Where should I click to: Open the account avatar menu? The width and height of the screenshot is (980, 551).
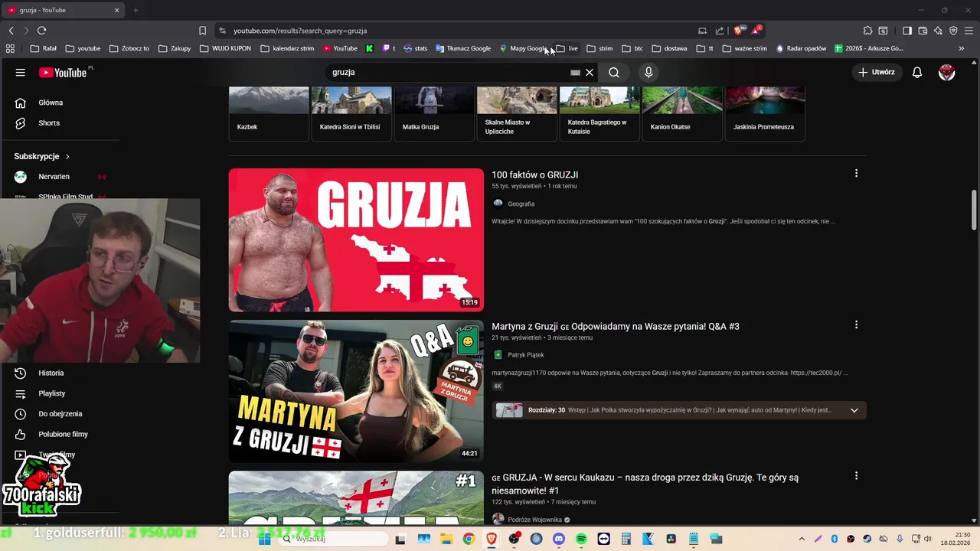pyautogui.click(x=947, y=72)
